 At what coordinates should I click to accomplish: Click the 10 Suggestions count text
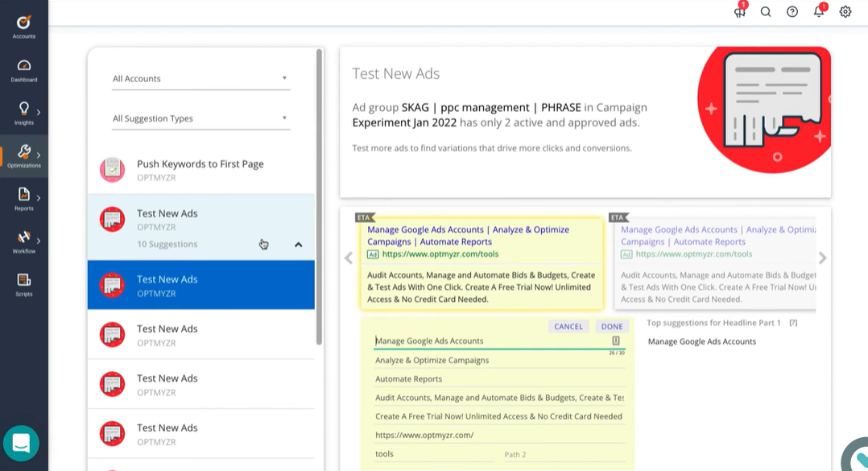tap(167, 244)
